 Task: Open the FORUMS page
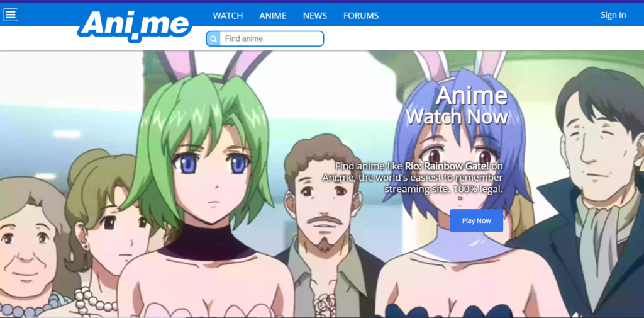[361, 15]
